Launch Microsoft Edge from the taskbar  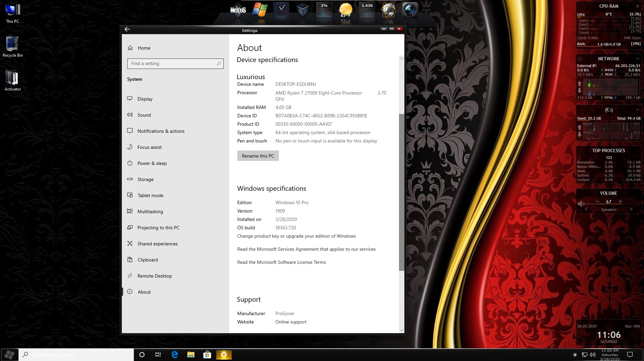(x=175, y=355)
